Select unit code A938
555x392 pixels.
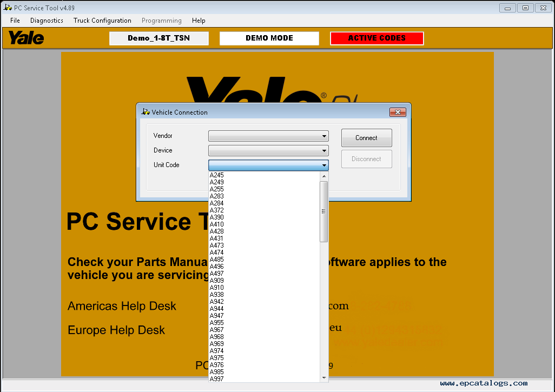pyautogui.click(x=264, y=295)
